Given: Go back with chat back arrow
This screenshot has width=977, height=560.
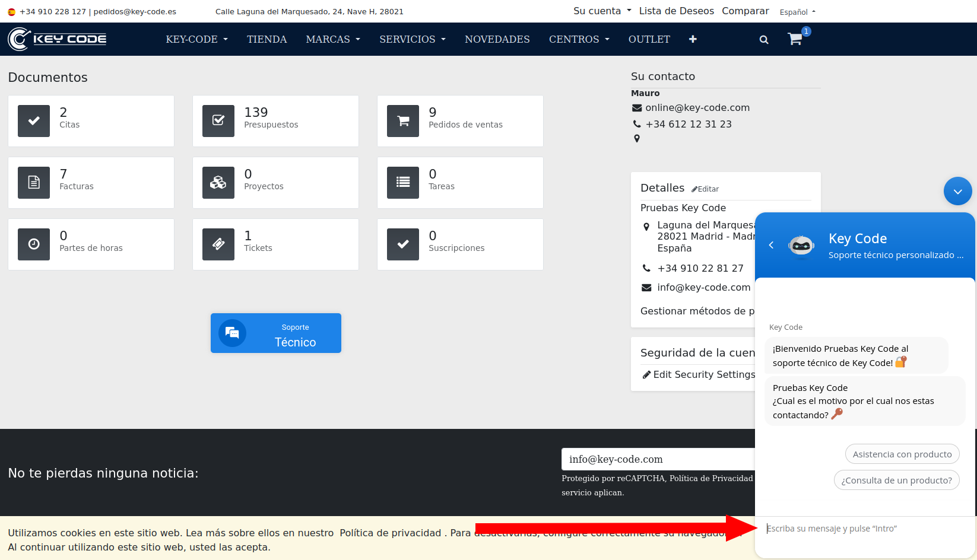Looking at the screenshot, I should point(771,244).
